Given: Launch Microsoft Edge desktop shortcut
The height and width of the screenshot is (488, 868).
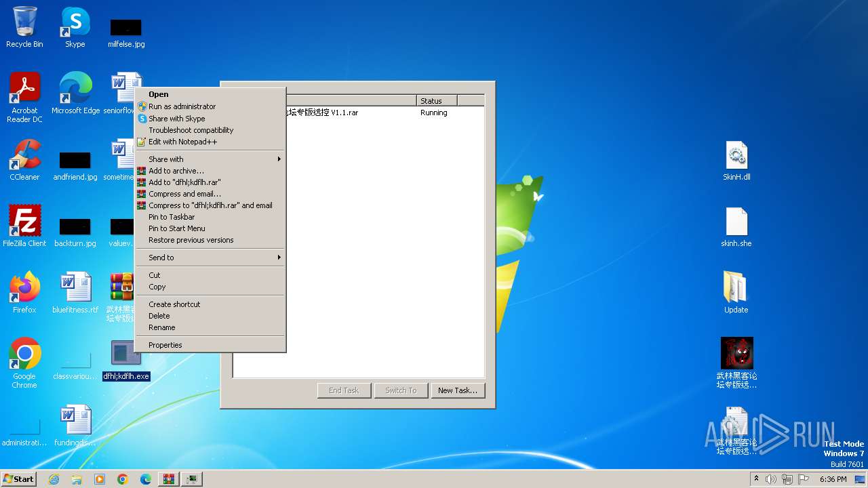Looking at the screenshot, I should coord(75,93).
